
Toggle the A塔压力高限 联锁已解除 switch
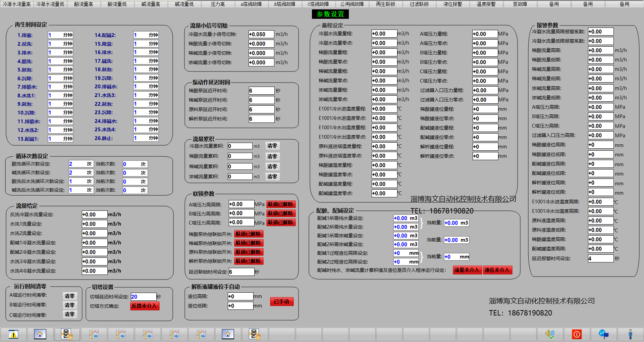coord(281,204)
